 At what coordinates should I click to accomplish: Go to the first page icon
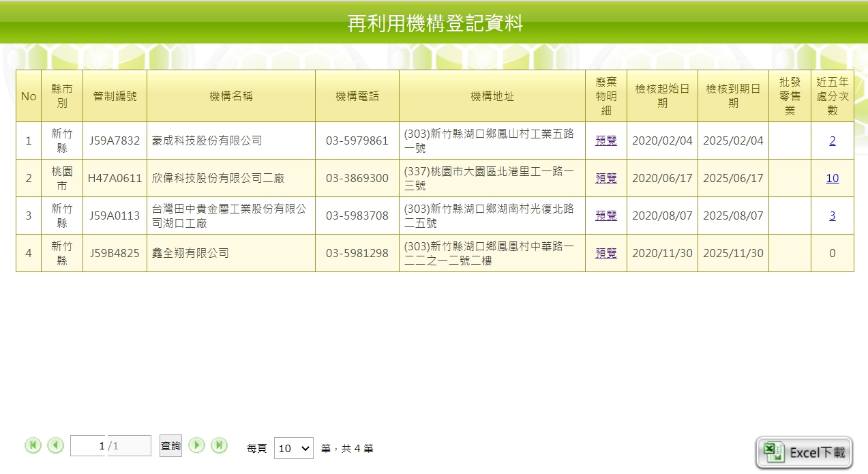click(33, 445)
